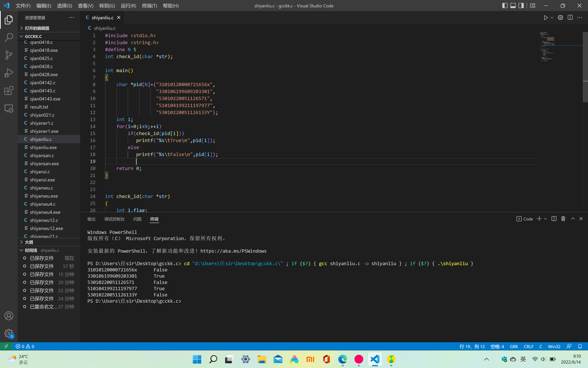Click the line and column indicator

point(472,346)
